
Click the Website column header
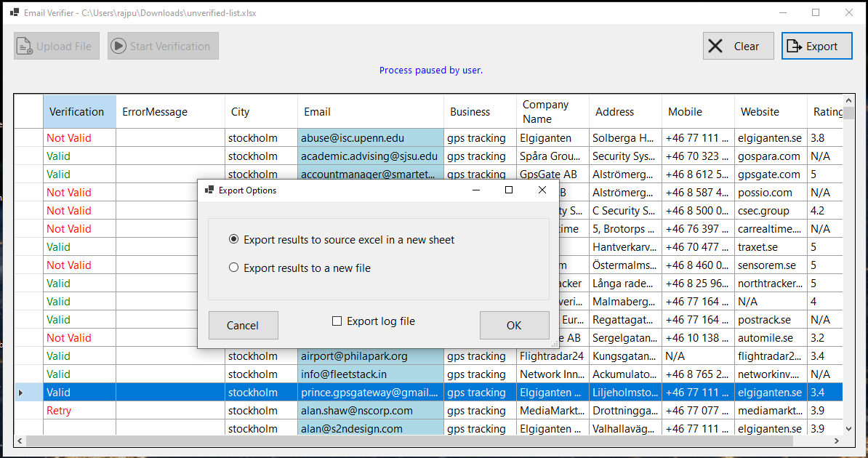point(771,112)
